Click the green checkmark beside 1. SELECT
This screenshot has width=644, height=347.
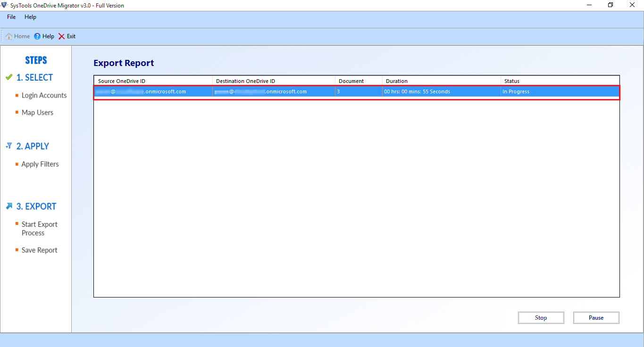pos(8,77)
